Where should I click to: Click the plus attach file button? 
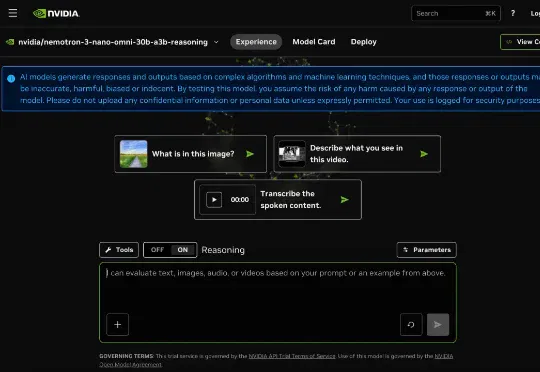[117, 324]
